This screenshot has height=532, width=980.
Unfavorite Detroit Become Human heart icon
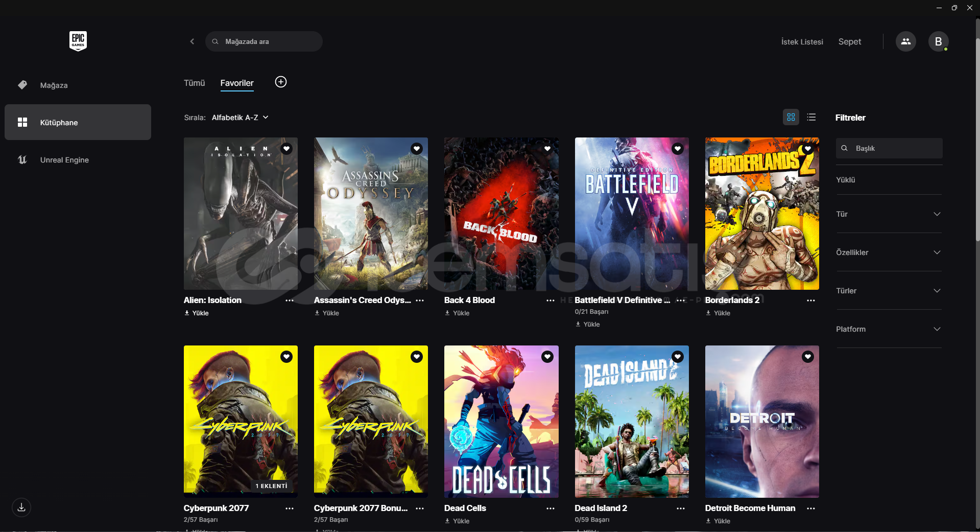tap(808, 357)
